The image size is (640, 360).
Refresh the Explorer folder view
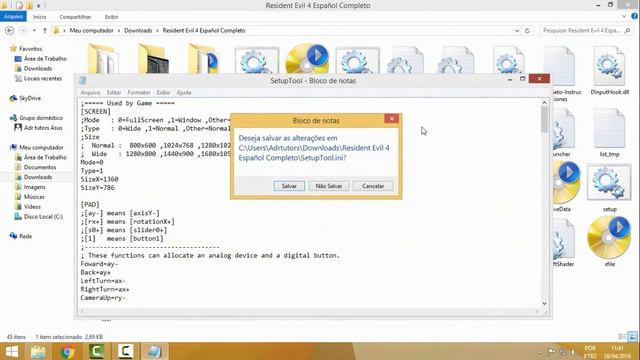(527, 31)
